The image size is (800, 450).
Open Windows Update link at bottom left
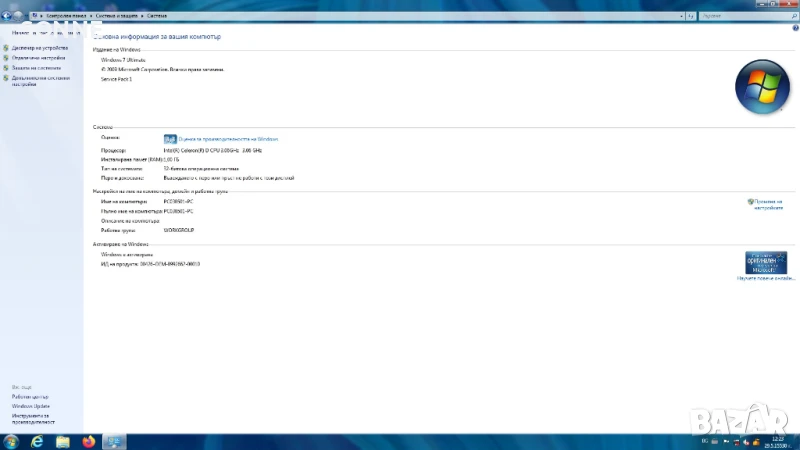31,406
